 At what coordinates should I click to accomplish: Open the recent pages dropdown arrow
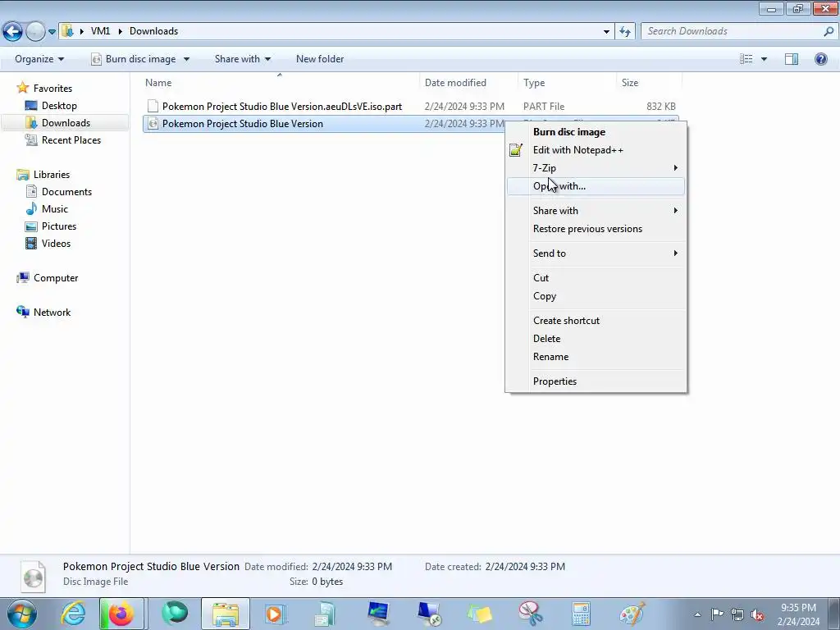pyautogui.click(x=52, y=32)
